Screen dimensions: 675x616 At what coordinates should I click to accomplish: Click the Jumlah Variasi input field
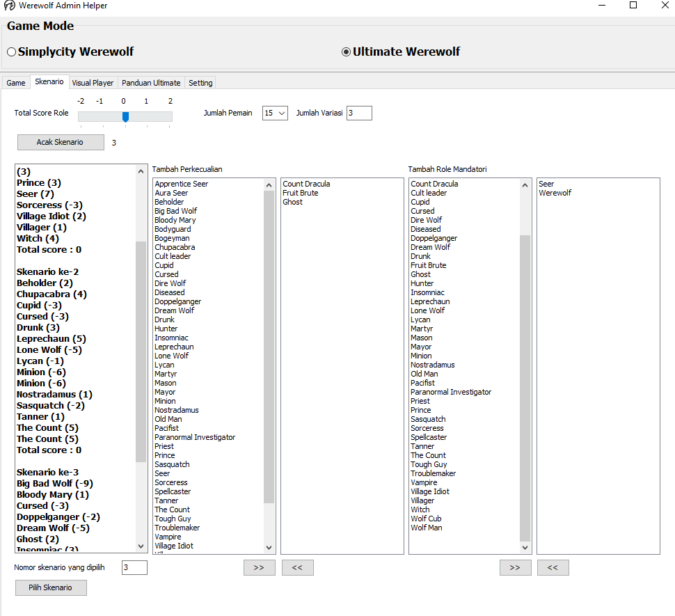[x=359, y=113]
